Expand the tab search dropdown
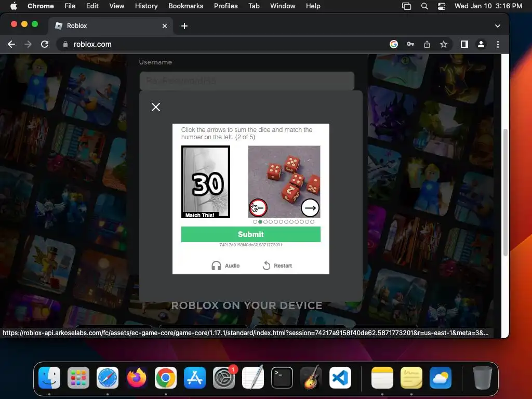532x399 pixels. pos(497,26)
